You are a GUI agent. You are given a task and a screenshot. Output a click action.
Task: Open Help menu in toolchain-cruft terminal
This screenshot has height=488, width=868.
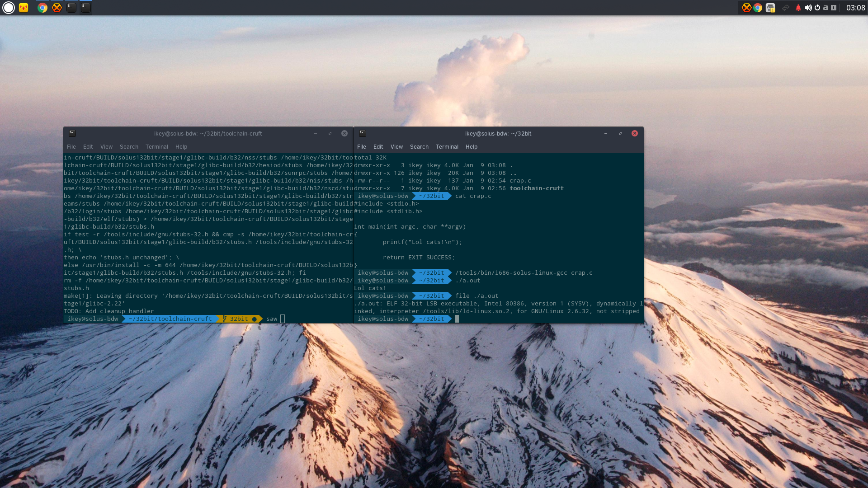point(181,147)
